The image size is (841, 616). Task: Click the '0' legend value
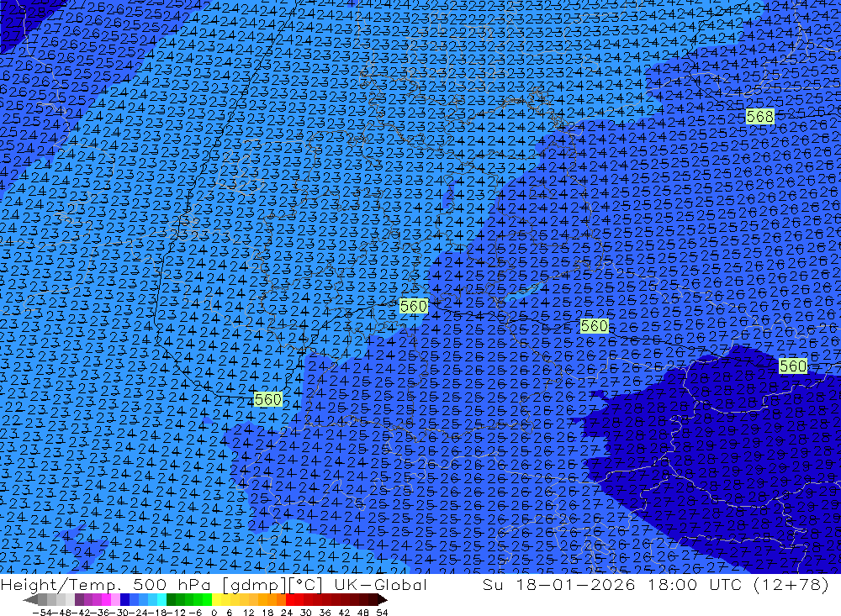coord(214,613)
